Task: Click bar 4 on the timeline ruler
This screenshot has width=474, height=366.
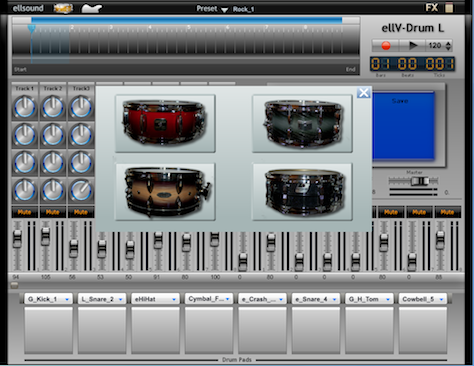Action: pos(150,27)
